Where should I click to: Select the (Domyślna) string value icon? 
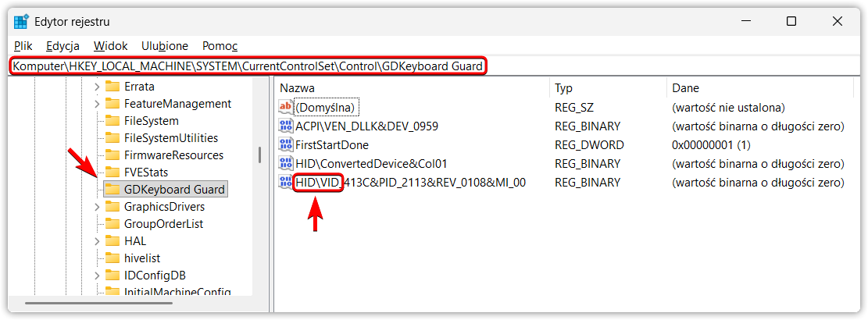(x=286, y=107)
